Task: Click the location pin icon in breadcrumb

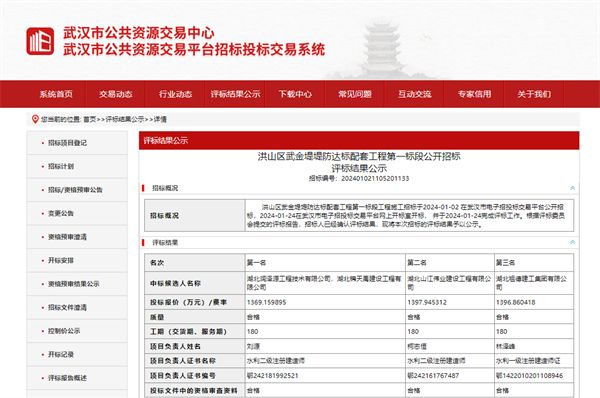Action: [x=35, y=119]
